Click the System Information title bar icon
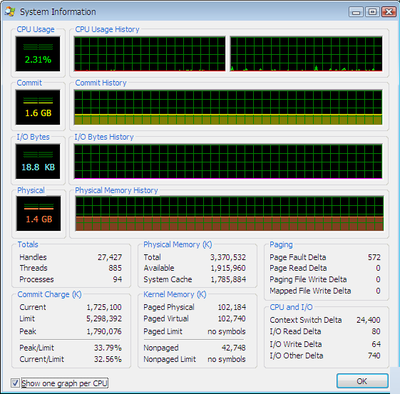400x394 pixels. pos(10,12)
